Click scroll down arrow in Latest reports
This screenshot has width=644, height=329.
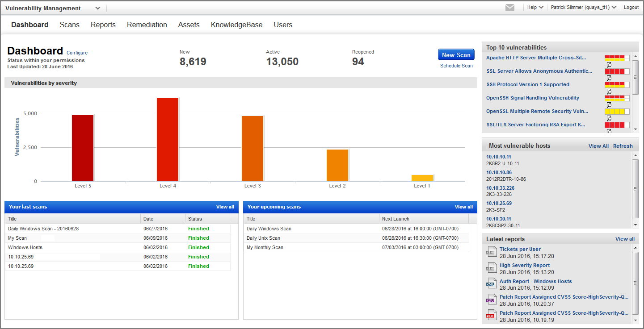(x=636, y=321)
